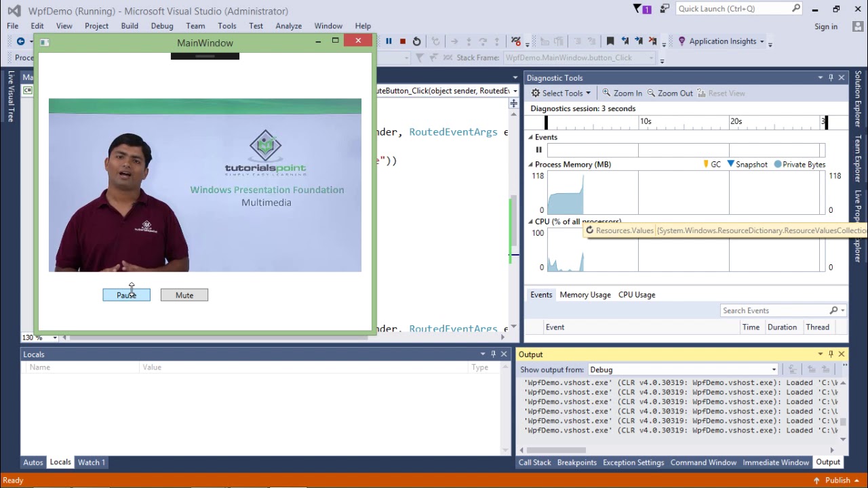The width and height of the screenshot is (868, 488).
Task: Restart the debugging session
Action: click(x=416, y=41)
